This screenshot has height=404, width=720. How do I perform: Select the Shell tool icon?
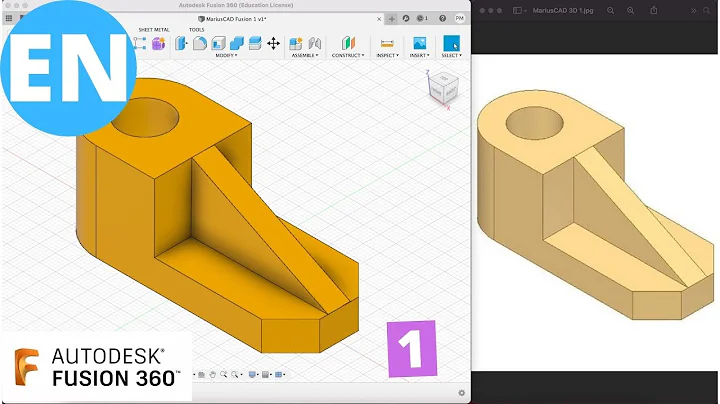[x=218, y=44]
